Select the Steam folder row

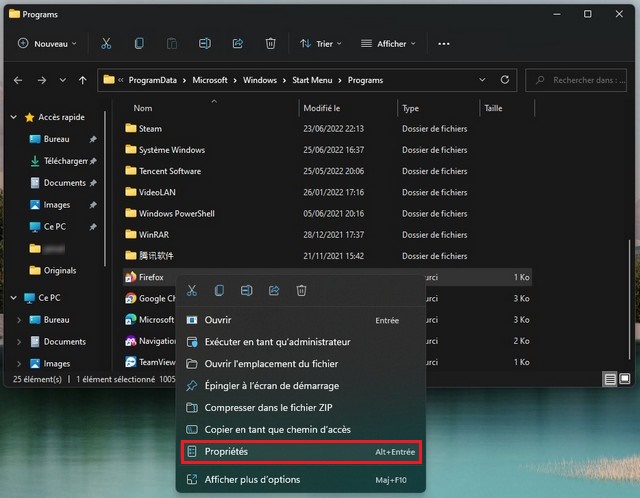[327, 129]
